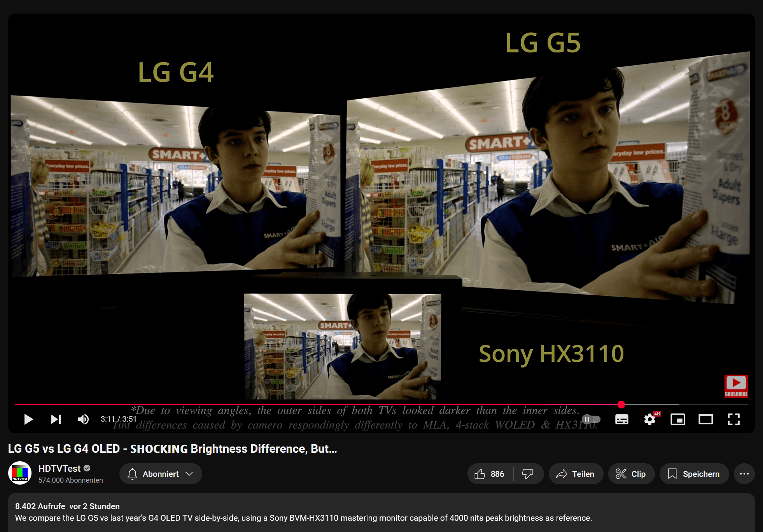This screenshot has height=532, width=763.
Task: Open the HDTVTest channel name link
Action: 59,469
